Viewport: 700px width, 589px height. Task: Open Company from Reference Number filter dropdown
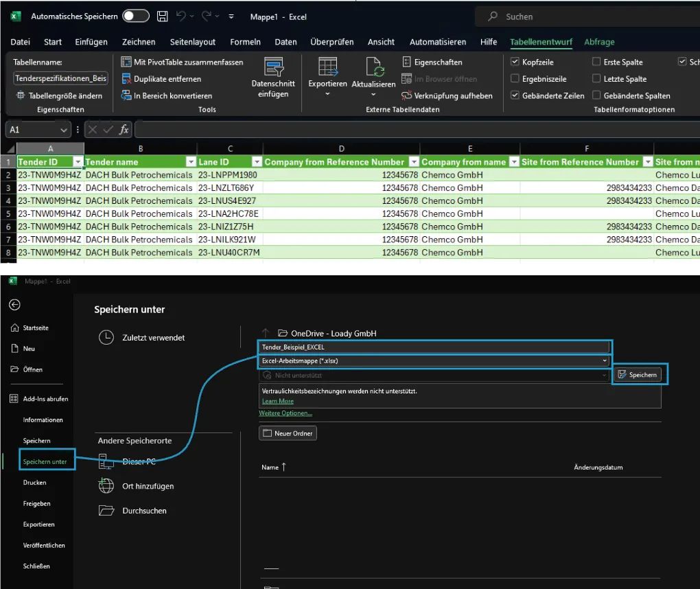coord(415,161)
